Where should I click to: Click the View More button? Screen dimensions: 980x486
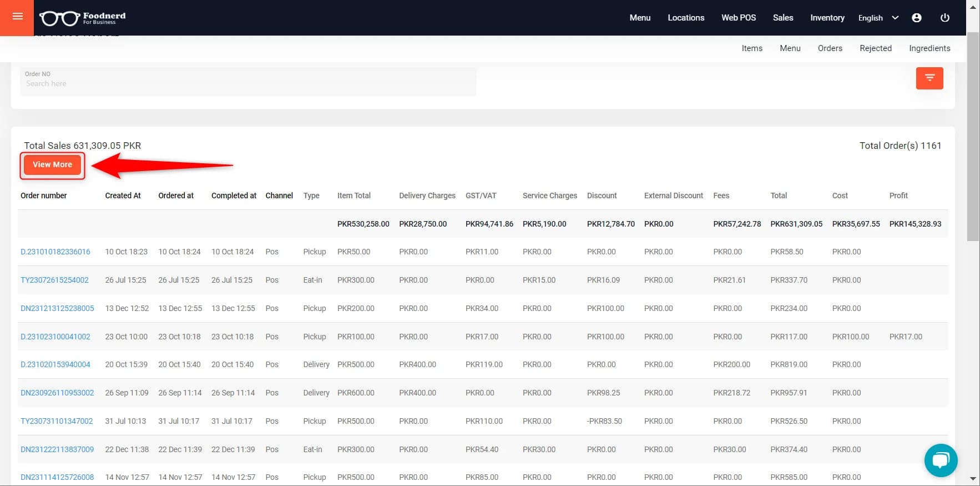(52, 164)
